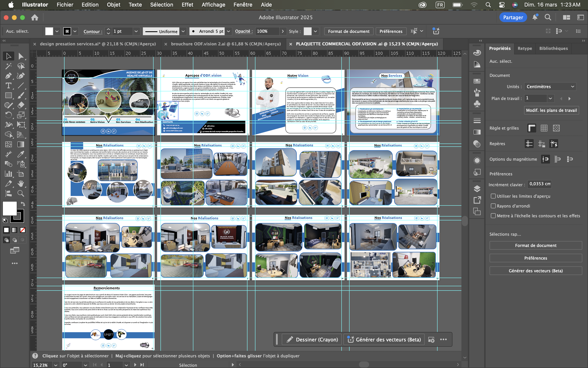
Task: Open the Unités Centimètres dropdown
Action: [x=550, y=87]
